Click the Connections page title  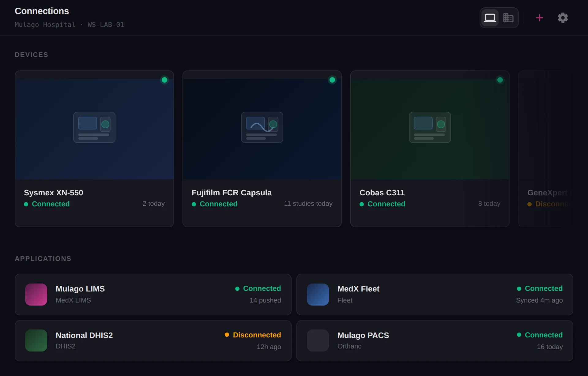[x=42, y=11]
